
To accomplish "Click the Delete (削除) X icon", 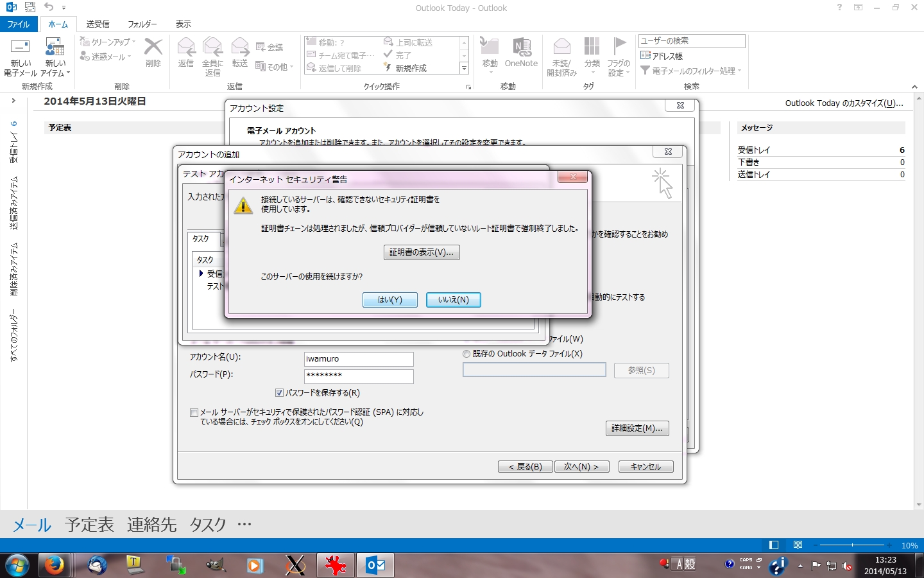I will coord(153,47).
